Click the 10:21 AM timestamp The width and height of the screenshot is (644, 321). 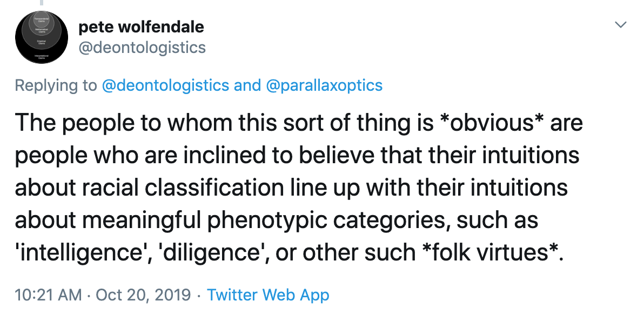(x=49, y=295)
